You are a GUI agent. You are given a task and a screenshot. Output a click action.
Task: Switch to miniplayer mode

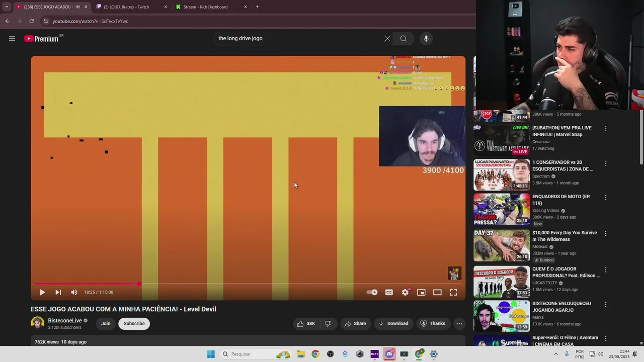click(421, 292)
